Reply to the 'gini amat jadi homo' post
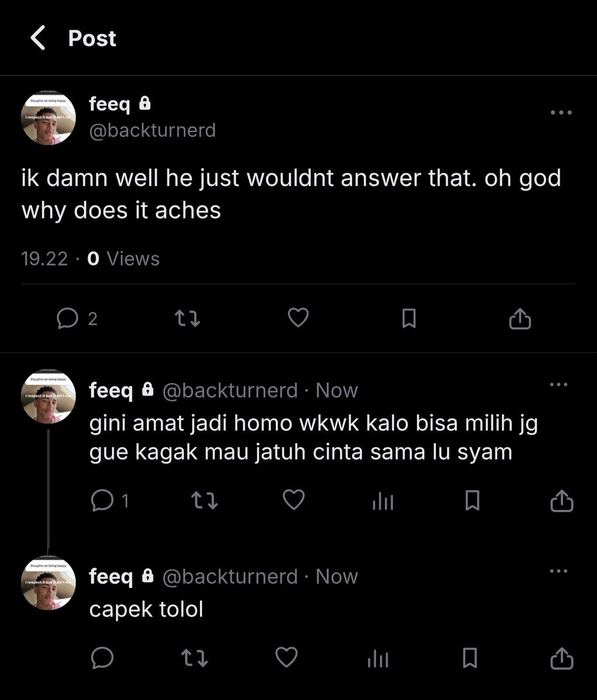The width and height of the screenshot is (597, 700). click(110, 501)
